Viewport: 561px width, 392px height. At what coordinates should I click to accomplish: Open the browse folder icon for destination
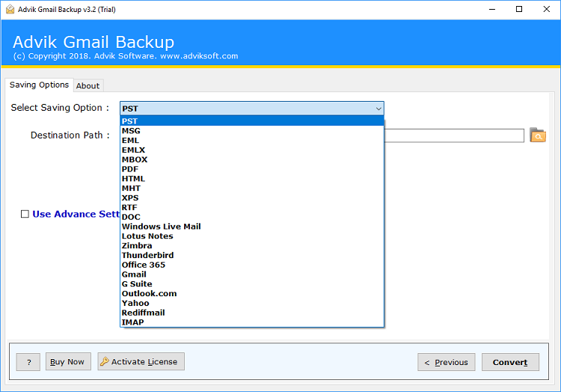[x=537, y=135]
